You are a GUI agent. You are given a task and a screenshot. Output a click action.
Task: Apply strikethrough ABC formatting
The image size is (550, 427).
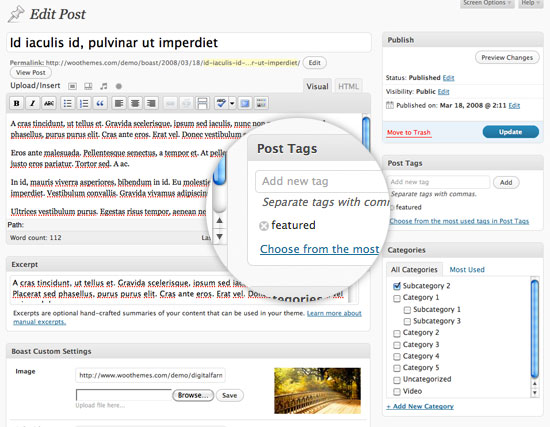click(x=49, y=103)
